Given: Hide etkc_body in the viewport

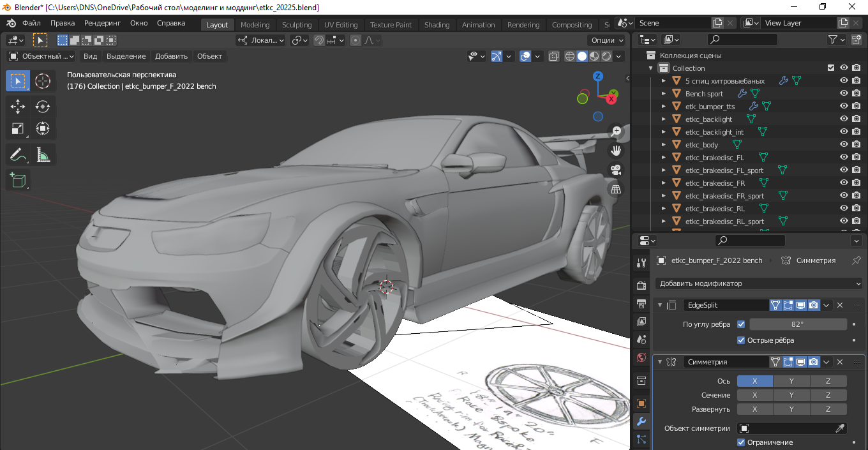Looking at the screenshot, I should coord(844,145).
